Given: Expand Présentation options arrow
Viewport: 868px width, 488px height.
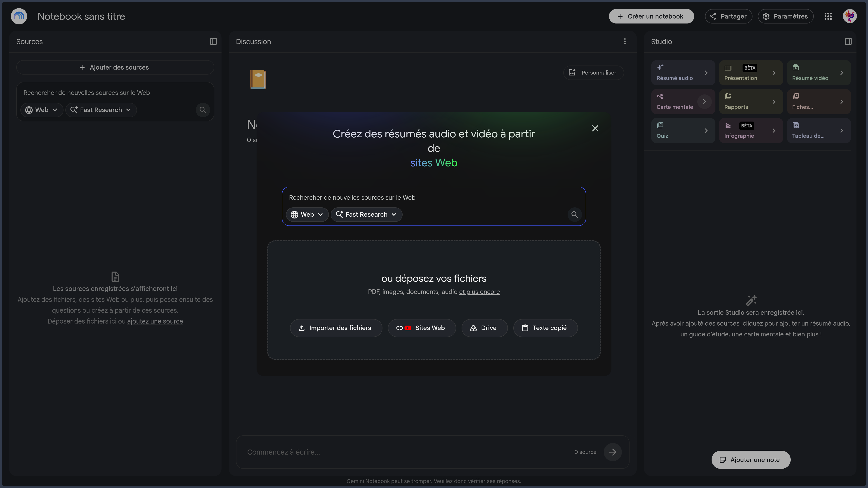Looking at the screenshot, I should 774,73.
